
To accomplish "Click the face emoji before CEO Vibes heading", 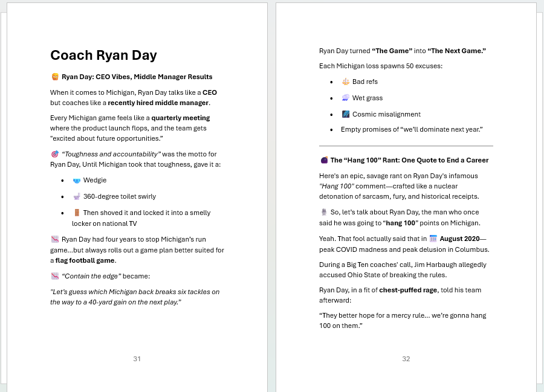I will click(55, 77).
